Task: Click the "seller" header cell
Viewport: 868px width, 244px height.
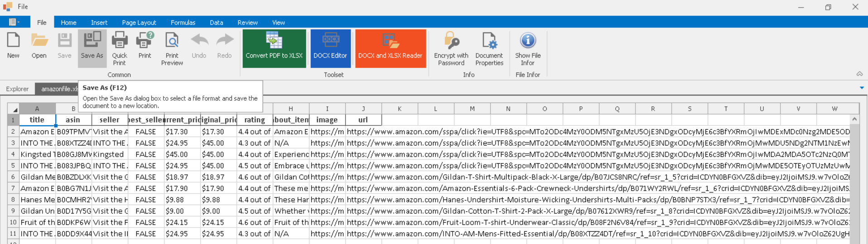Action: click(x=110, y=120)
